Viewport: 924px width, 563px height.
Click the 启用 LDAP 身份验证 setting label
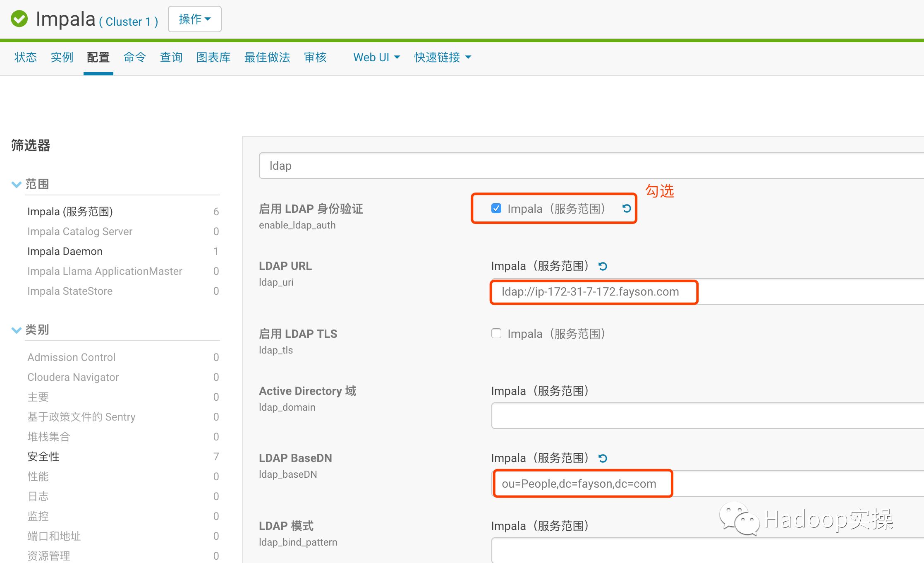pos(311,209)
